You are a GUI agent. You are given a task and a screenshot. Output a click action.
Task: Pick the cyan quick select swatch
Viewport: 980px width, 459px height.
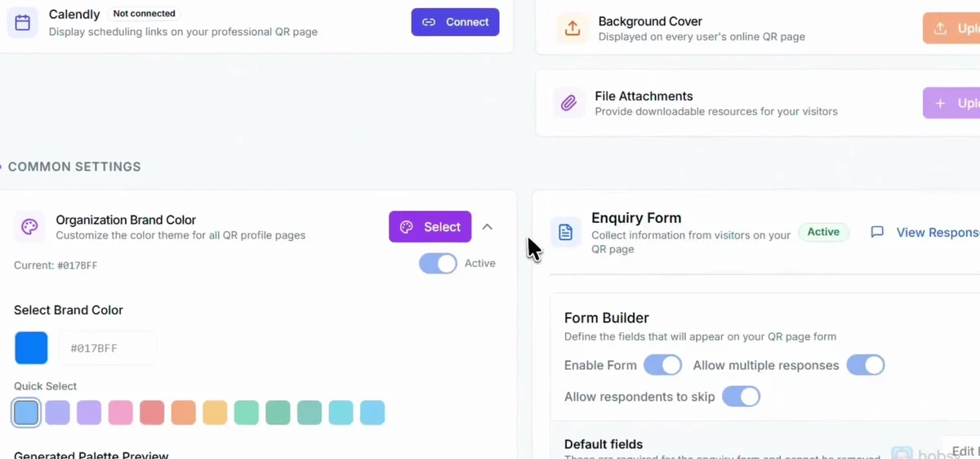pyautogui.click(x=341, y=412)
